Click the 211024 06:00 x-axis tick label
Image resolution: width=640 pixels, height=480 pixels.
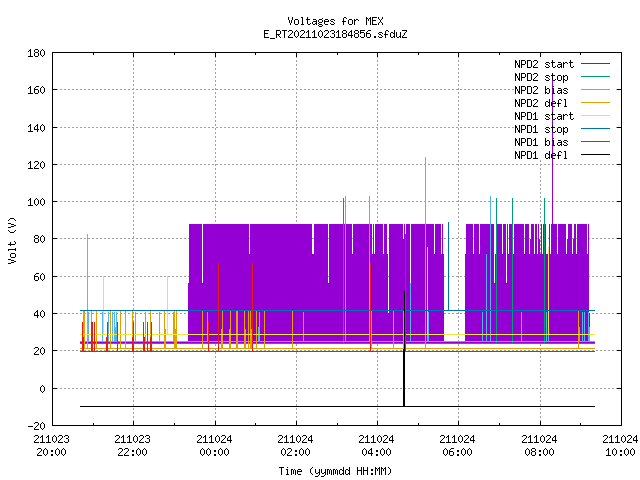(x=458, y=446)
